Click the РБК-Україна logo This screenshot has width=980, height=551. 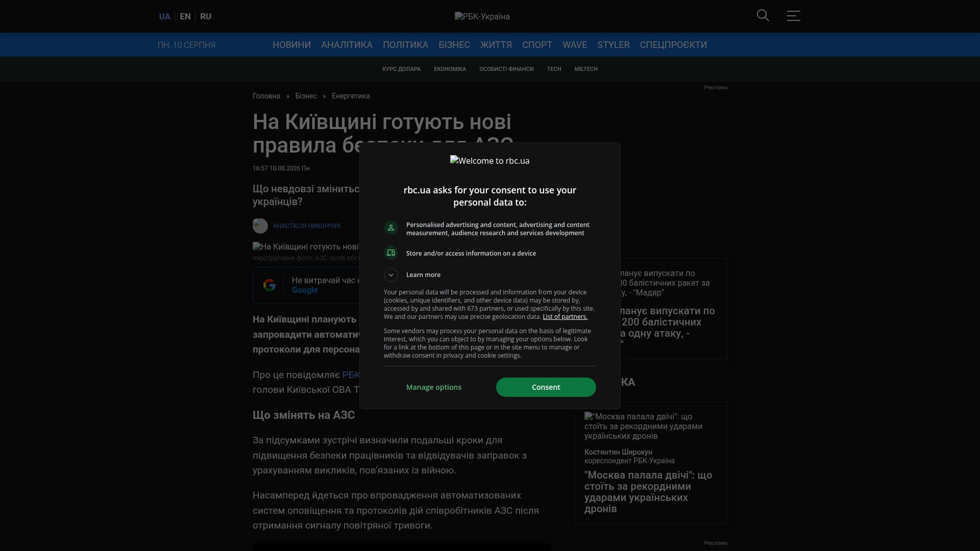482,16
